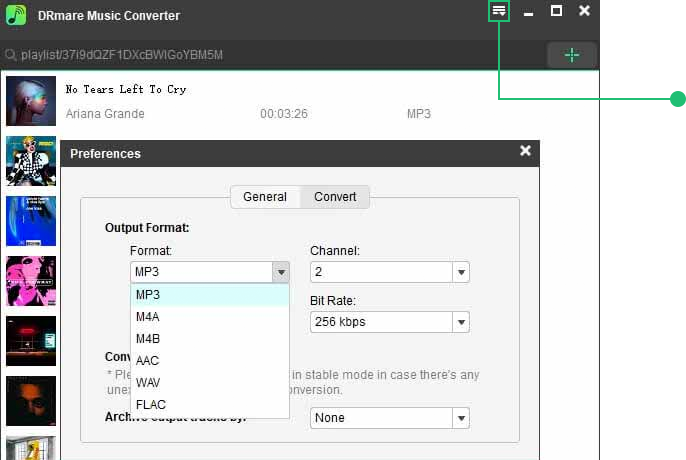The width and height of the screenshot is (686, 460).
Task: Click the 00:03:26 track duration
Action: (284, 114)
